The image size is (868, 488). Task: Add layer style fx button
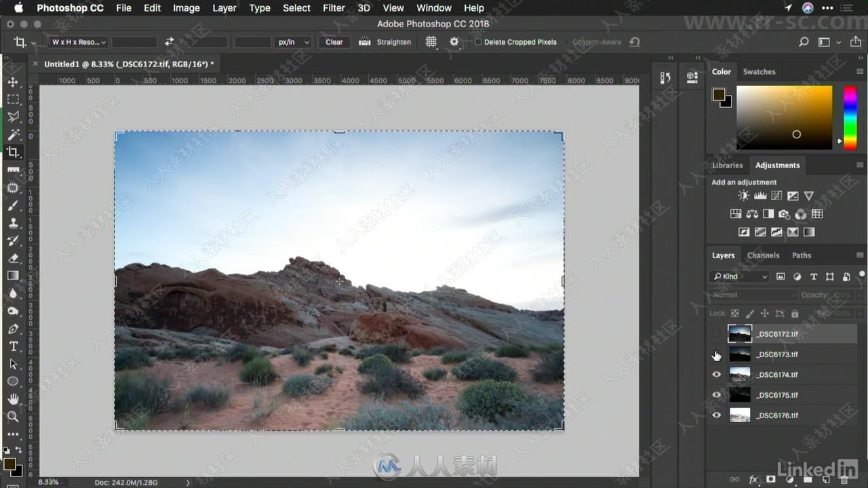[x=753, y=479]
